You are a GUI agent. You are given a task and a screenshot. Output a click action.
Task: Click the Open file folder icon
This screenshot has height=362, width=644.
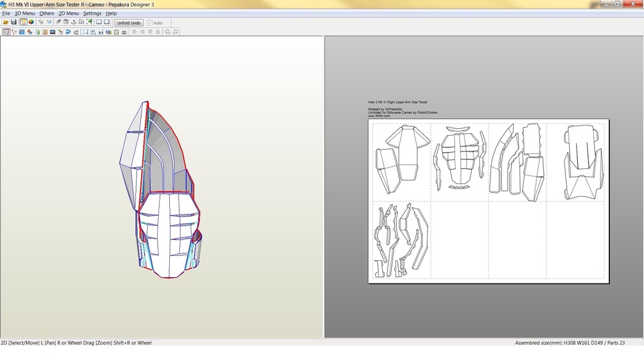tap(6, 22)
